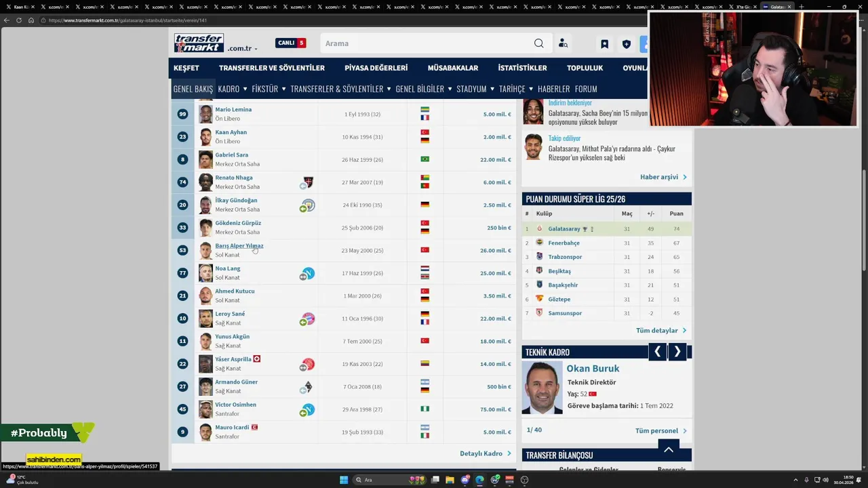Click into the Arama search field
The width and height of the screenshot is (868, 488).
click(x=427, y=43)
